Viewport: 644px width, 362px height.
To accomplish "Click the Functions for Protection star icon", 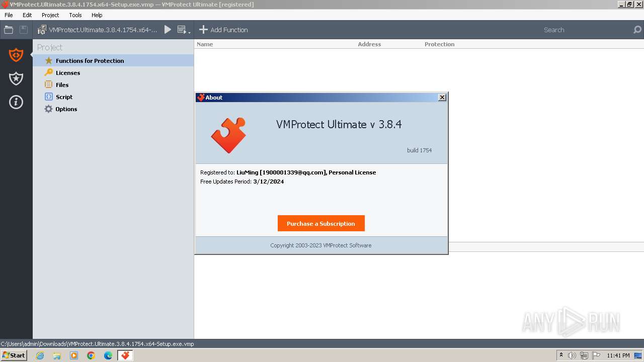I will (48, 60).
